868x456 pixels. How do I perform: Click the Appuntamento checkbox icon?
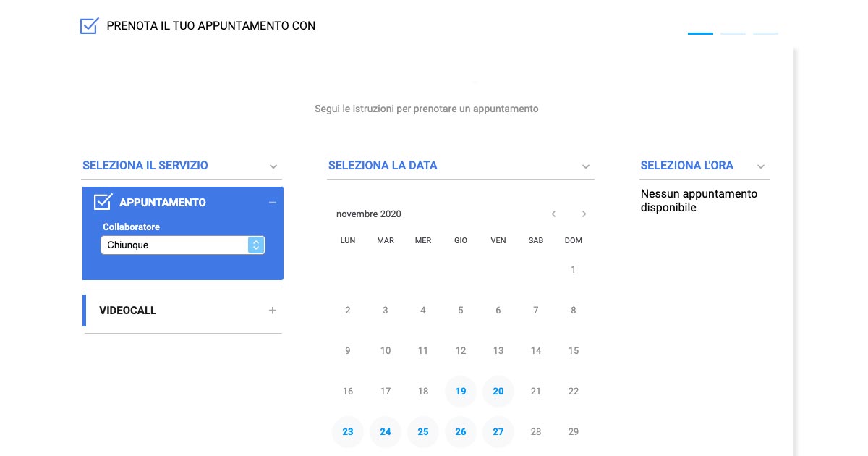103,202
